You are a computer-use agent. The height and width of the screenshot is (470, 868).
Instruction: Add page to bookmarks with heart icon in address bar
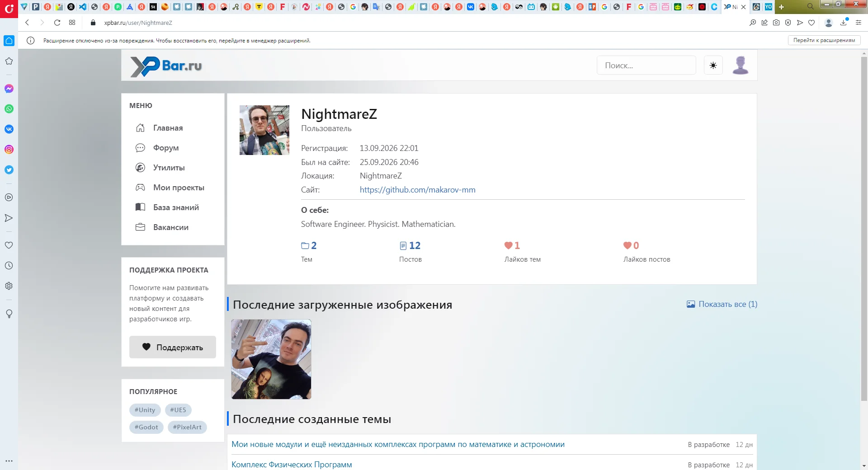[x=811, y=23]
